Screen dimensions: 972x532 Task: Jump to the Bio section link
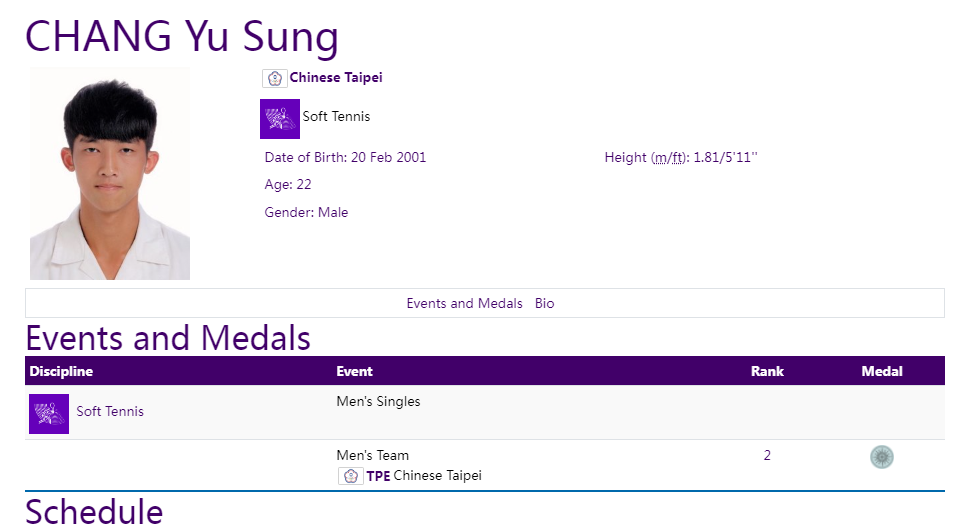[x=544, y=303]
